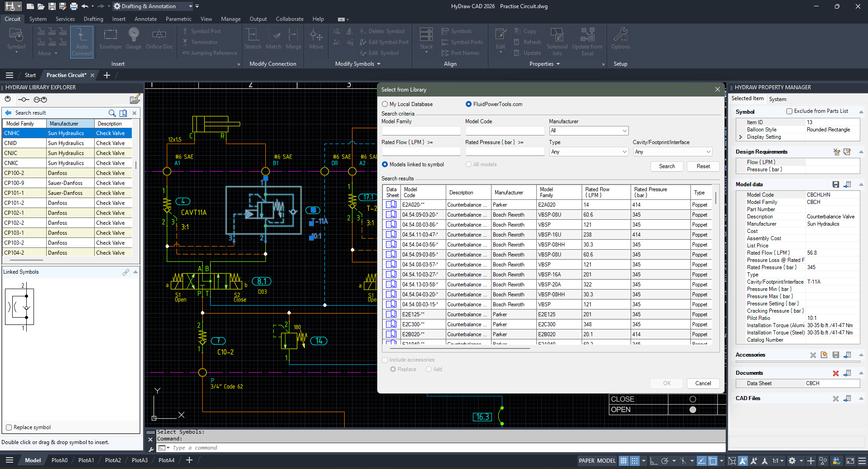Click the Search button in the library dialog
This screenshot has width=868, height=469.
click(x=667, y=166)
